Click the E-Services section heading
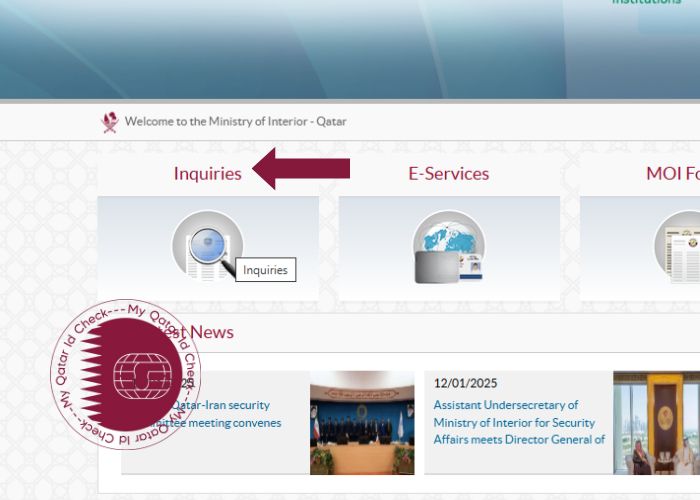Screen dimensions: 700x500 [449, 174]
